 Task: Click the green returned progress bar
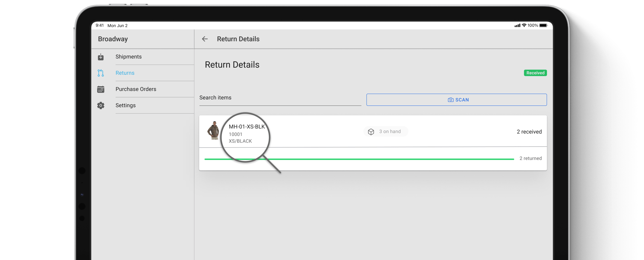[359, 159]
